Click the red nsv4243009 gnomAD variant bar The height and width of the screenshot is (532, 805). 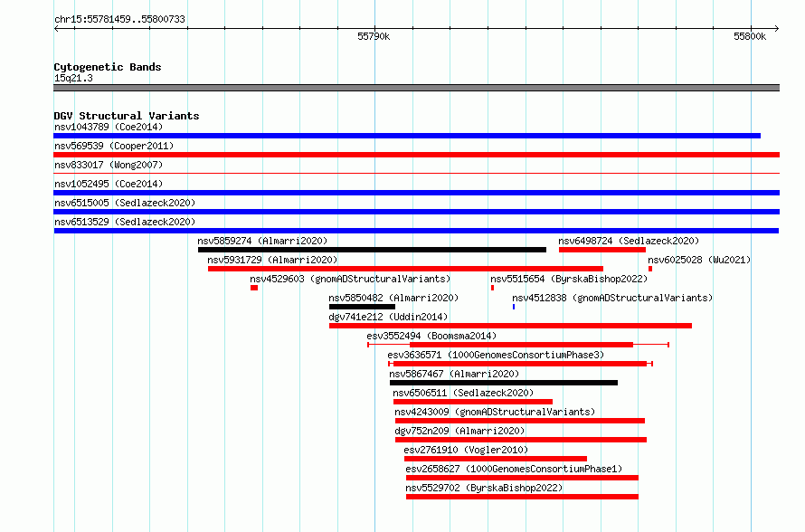point(519,421)
